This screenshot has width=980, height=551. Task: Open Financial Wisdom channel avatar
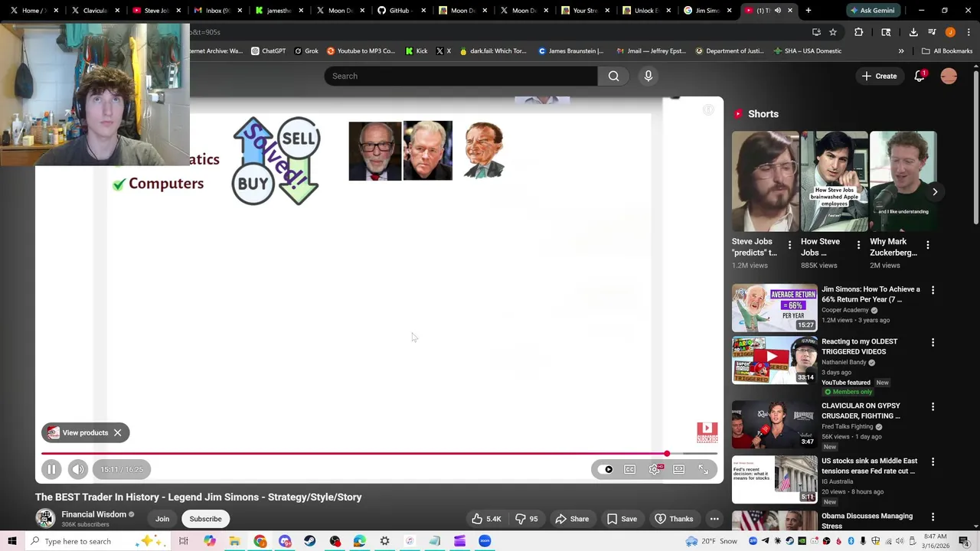45,519
